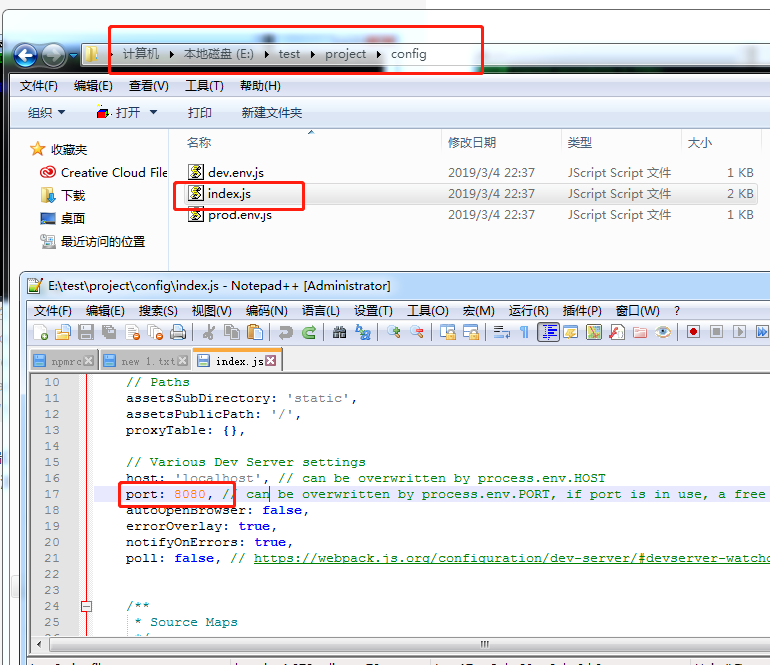The width and height of the screenshot is (770, 665).
Task: Stop macro recording
Action: pyautogui.click(x=716, y=332)
